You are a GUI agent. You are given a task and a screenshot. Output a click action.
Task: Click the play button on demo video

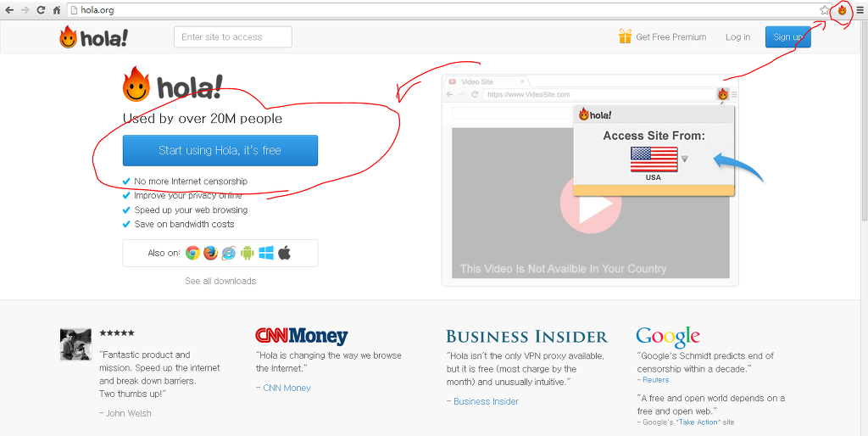click(591, 204)
